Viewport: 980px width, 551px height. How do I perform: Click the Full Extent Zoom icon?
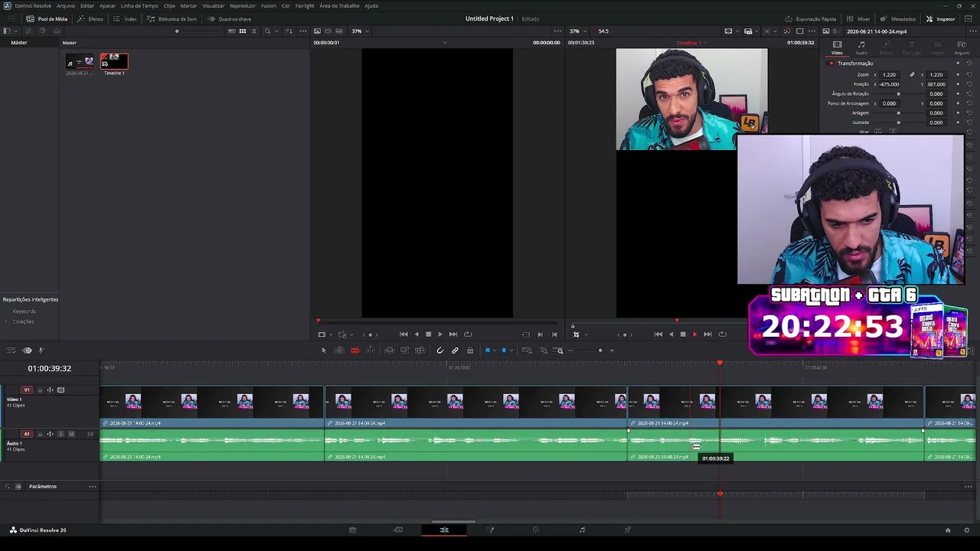point(527,350)
